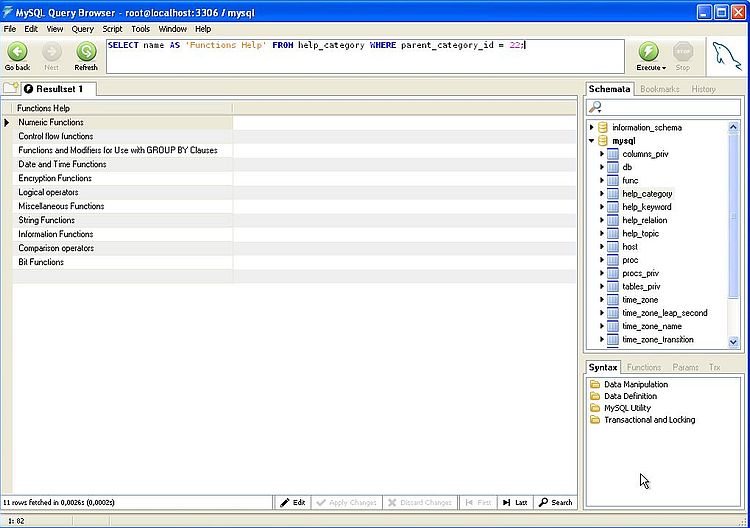
Task: Select the Bit Functions row
Action: coord(122,262)
